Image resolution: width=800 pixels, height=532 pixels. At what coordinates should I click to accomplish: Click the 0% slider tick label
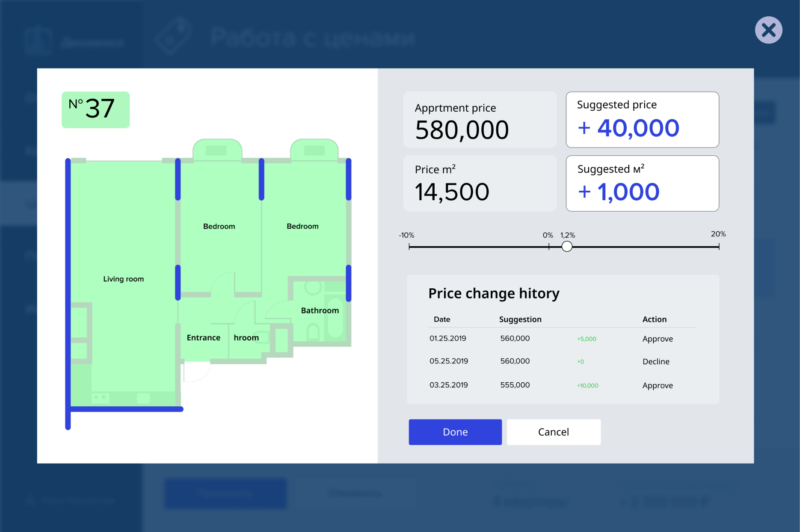[x=548, y=235]
